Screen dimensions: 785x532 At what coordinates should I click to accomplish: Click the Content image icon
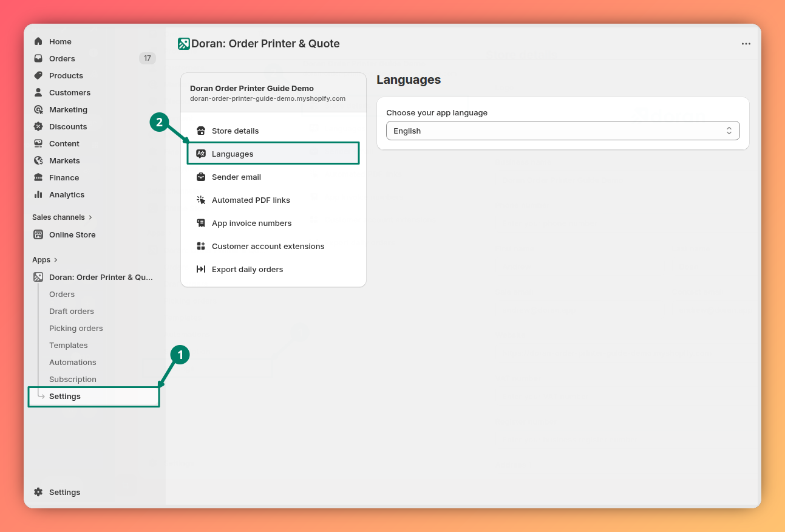(38, 143)
